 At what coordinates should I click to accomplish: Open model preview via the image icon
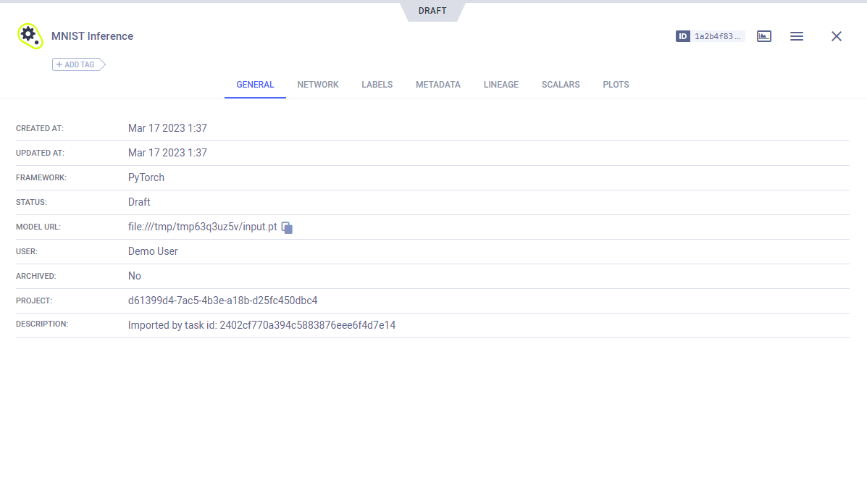pyautogui.click(x=763, y=35)
